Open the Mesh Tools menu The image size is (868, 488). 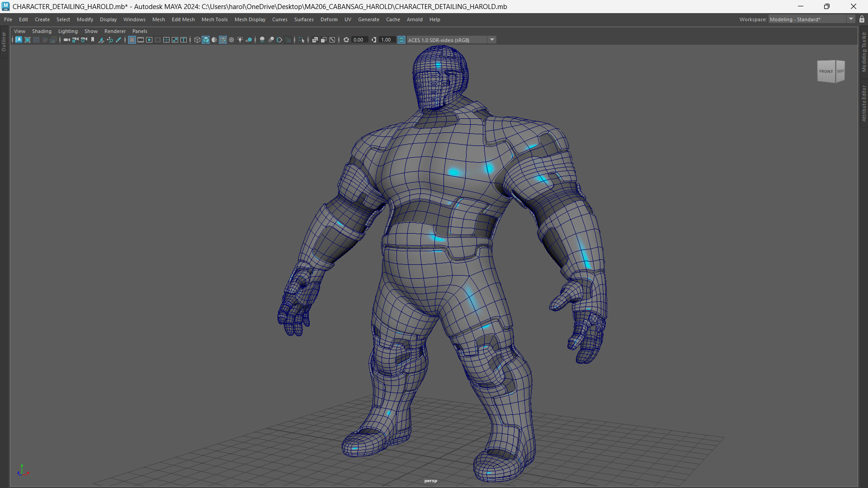[215, 19]
